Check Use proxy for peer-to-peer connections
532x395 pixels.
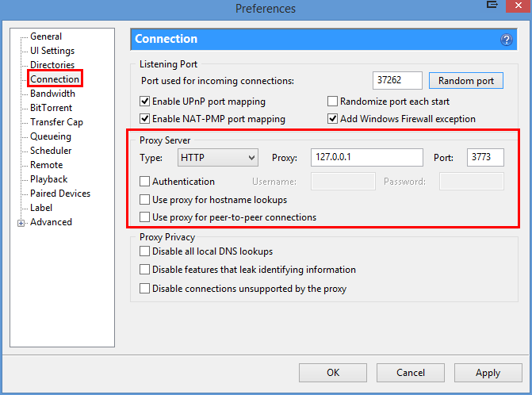tap(144, 217)
